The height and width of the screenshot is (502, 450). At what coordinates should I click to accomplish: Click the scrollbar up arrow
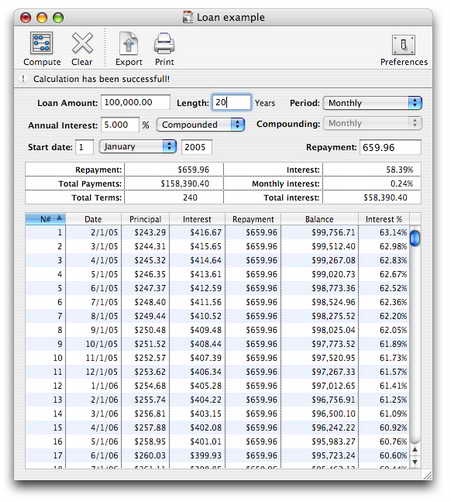(x=415, y=450)
